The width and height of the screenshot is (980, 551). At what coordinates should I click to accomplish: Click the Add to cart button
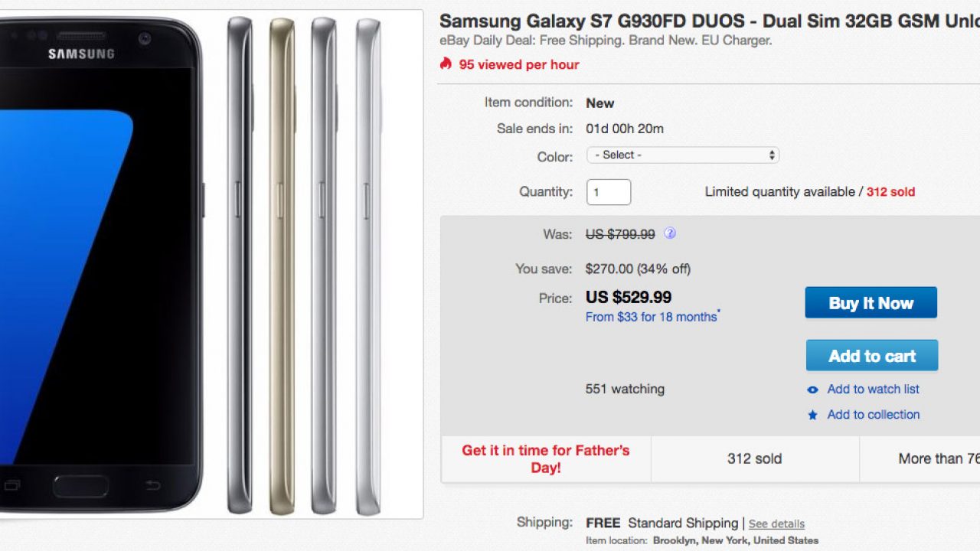click(871, 356)
